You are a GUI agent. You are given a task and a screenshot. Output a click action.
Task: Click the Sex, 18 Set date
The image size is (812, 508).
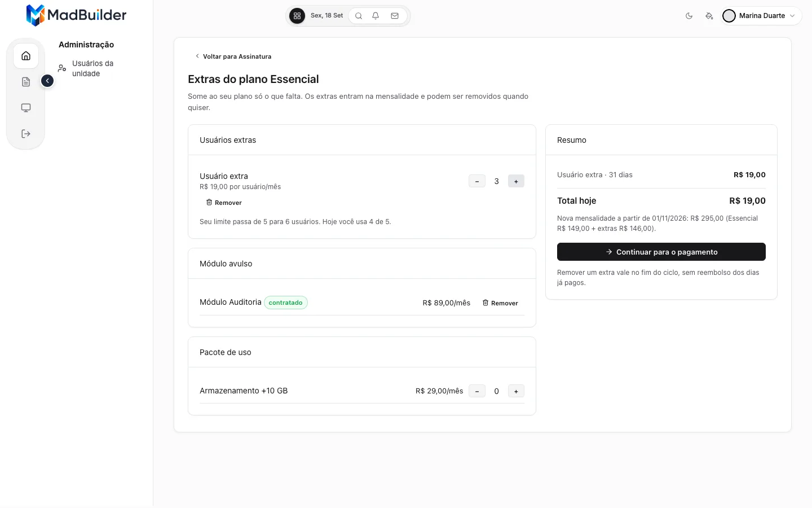[x=326, y=16]
